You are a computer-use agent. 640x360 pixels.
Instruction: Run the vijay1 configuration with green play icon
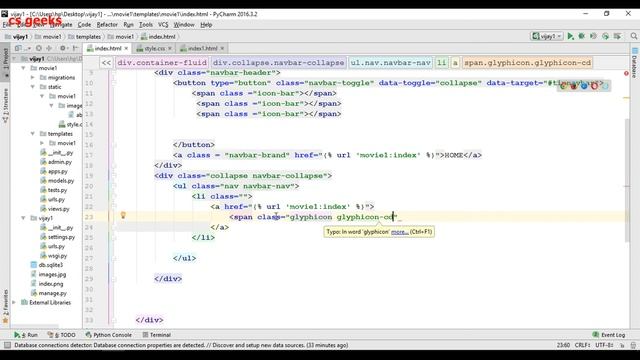tap(570, 36)
